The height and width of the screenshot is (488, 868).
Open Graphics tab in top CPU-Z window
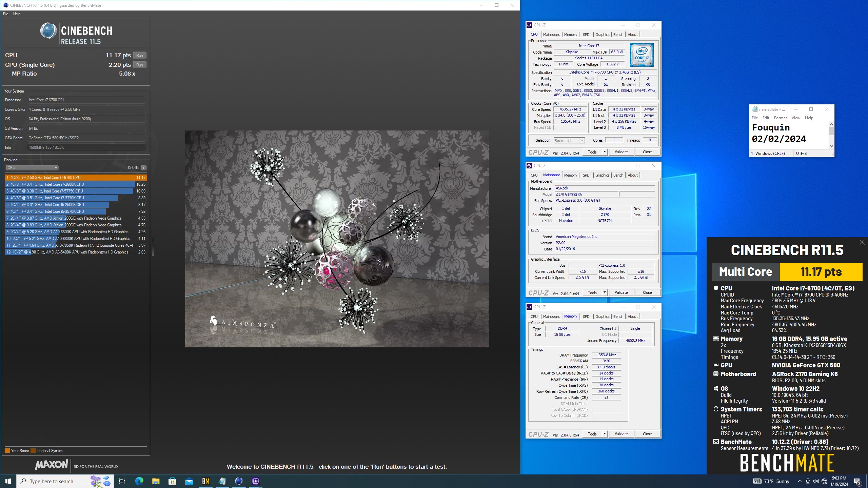[x=602, y=35]
